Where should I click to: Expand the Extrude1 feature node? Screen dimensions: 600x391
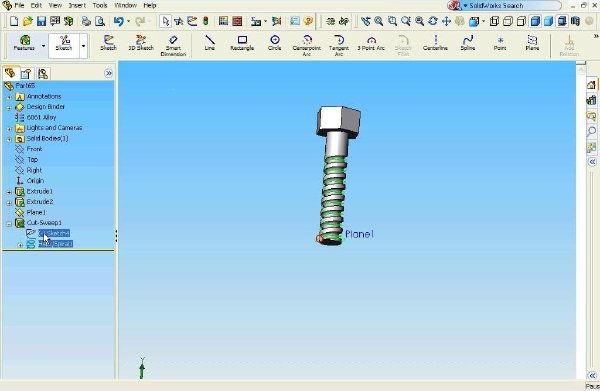pos(9,192)
